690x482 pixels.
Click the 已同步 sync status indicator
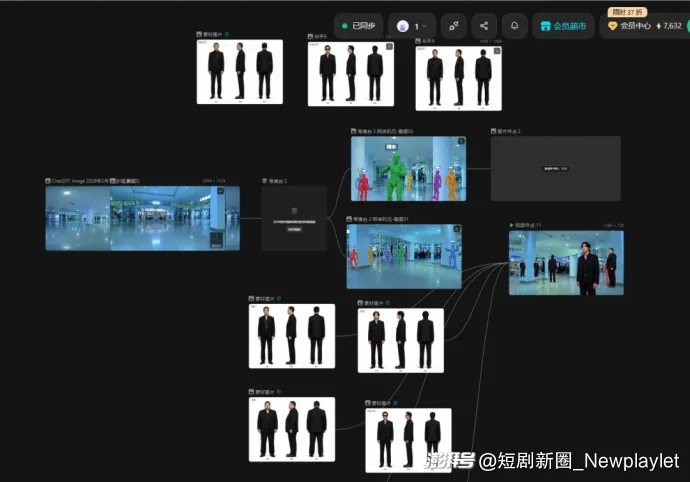pos(359,26)
